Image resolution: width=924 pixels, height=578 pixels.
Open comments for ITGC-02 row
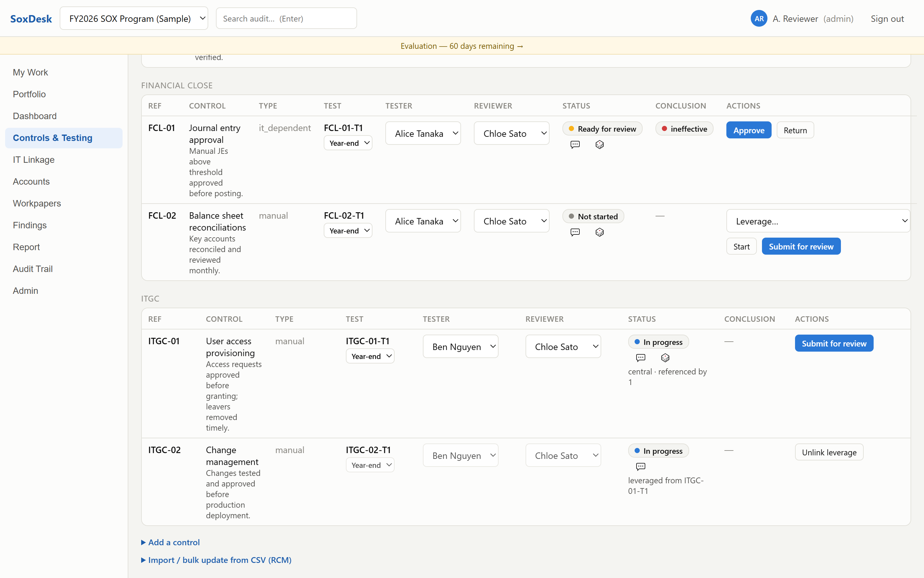(641, 466)
